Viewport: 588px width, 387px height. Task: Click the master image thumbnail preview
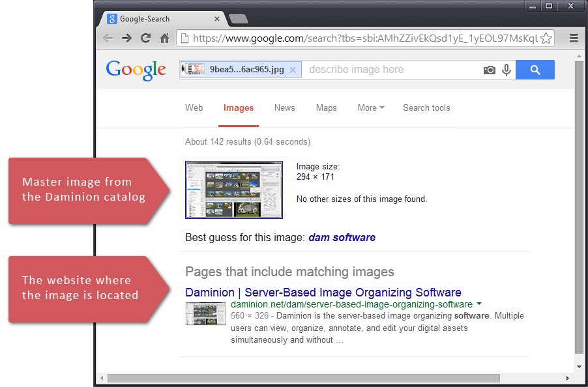click(x=234, y=190)
